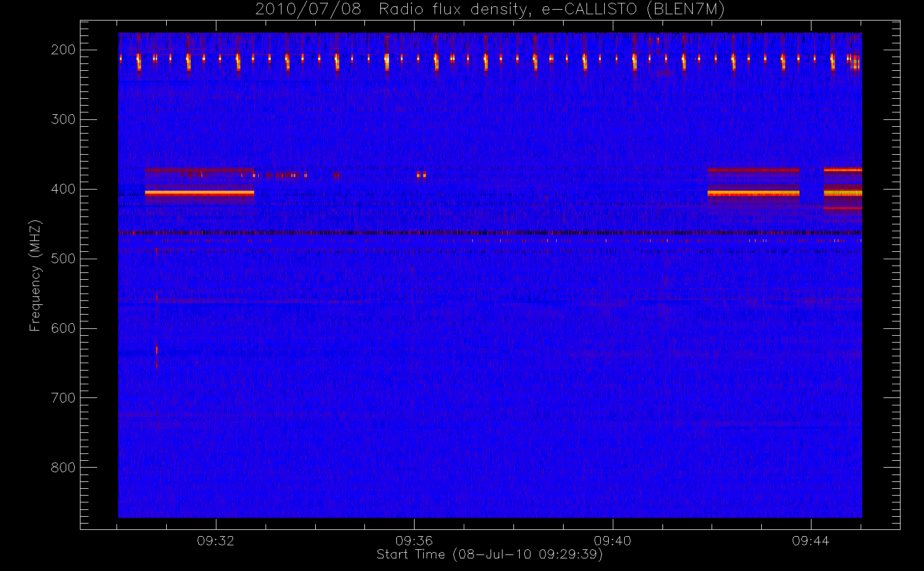Select the 600 frequency tick label

click(x=63, y=328)
